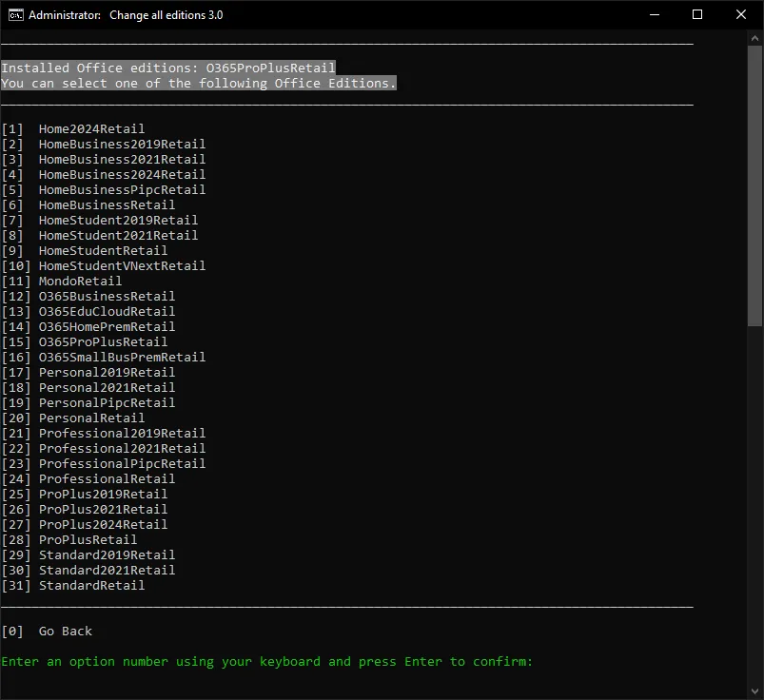Click the green 'Enter an option number' prompt
The width and height of the screenshot is (764, 700).
(x=266, y=662)
